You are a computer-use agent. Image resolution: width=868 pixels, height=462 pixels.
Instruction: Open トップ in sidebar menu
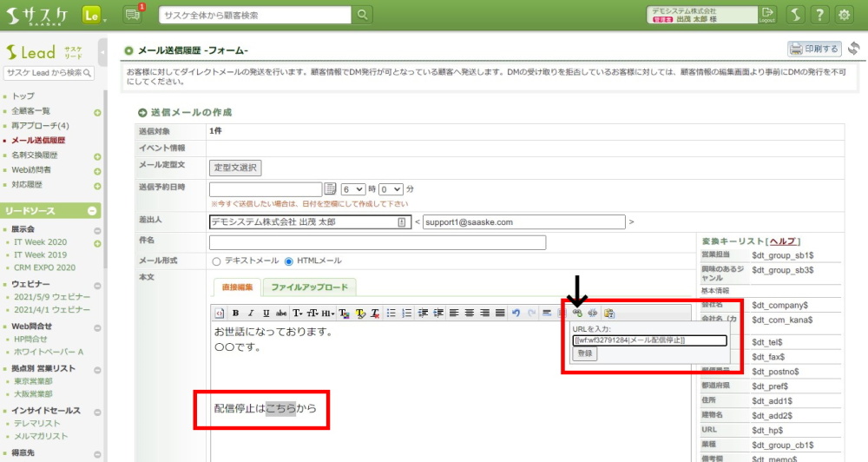(23, 96)
